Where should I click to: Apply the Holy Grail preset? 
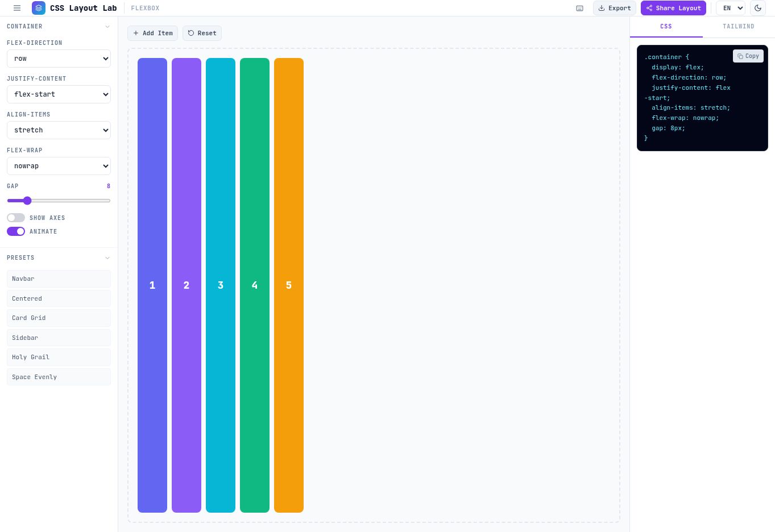pos(59,357)
